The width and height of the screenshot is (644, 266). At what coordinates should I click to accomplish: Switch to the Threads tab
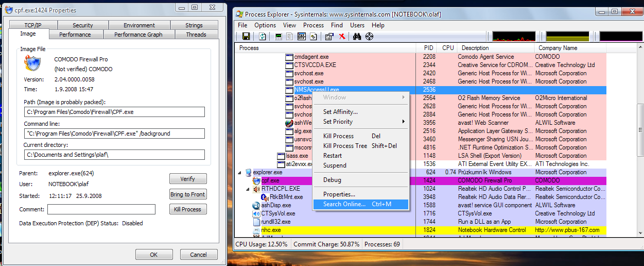click(196, 35)
